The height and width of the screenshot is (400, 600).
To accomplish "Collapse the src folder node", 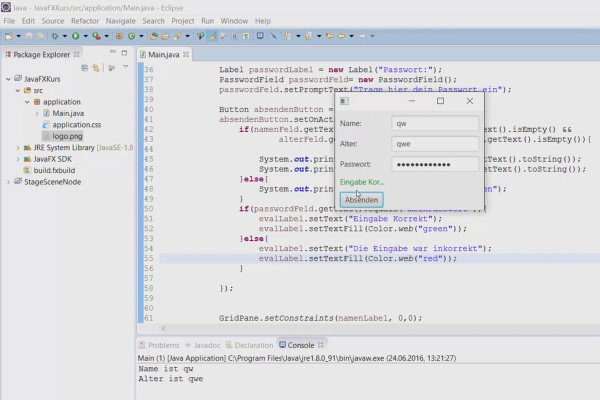I will [x=18, y=90].
